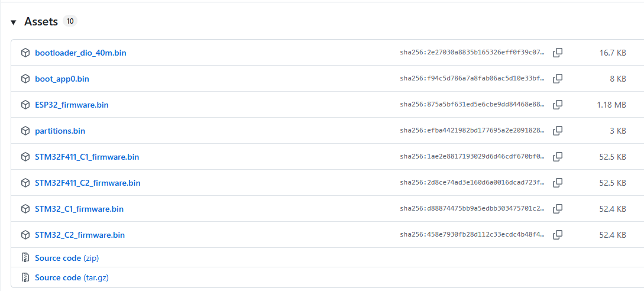Copy SHA256 hash for partitions.bin
This screenshot has width=644, height=291.
click(x=557, y=131)
